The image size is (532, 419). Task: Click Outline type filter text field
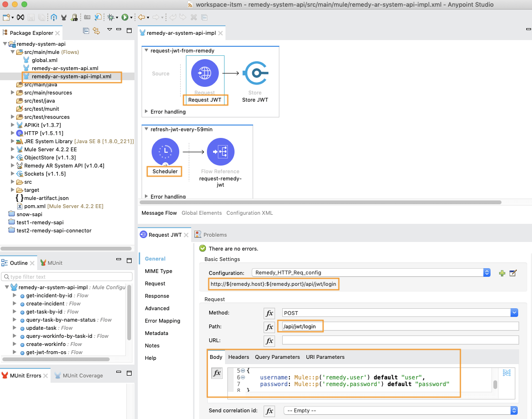point(67,277)
